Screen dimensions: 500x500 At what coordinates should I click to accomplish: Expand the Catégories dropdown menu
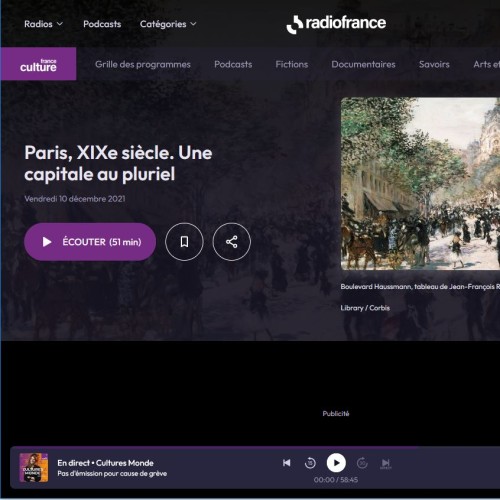168,24
